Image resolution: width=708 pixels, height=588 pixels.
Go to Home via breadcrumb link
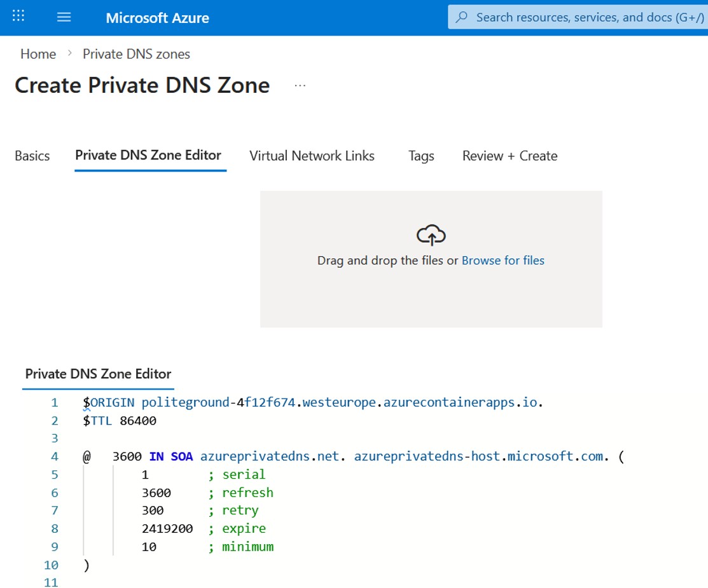point(38,54)
